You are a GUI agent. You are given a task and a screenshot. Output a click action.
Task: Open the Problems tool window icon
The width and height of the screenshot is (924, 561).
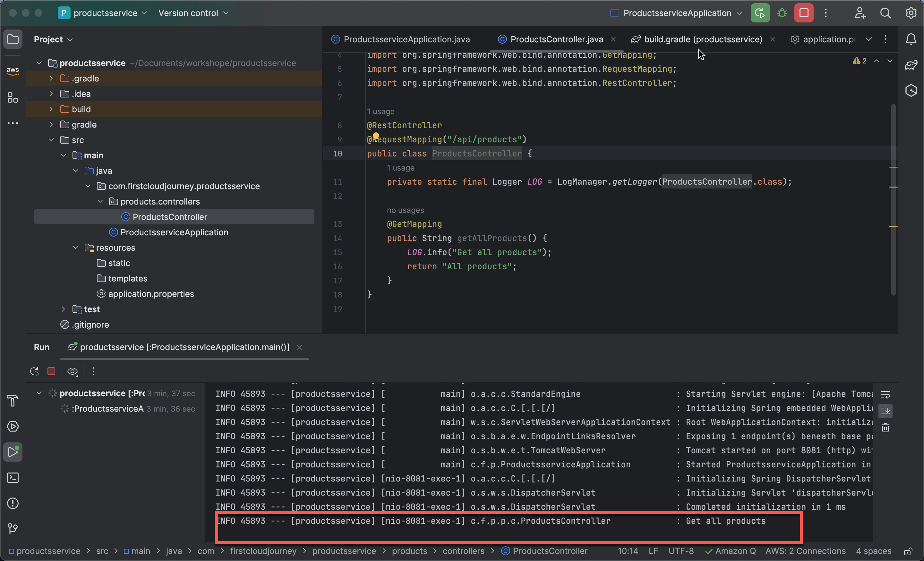coord(13,503)
